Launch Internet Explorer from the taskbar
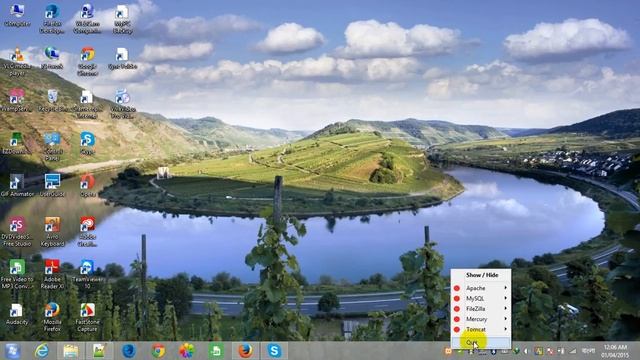 42,351
